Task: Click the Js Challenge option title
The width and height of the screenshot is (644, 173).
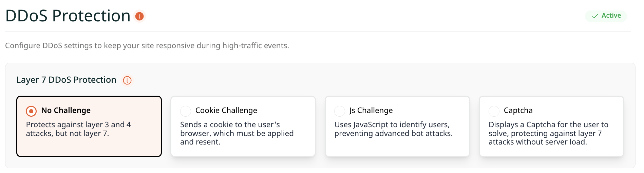Action: pyautogui.click(x=371, y=111)
